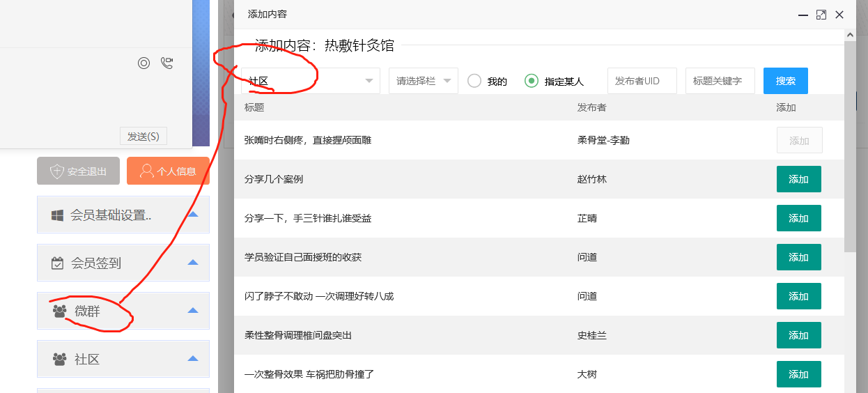
Task: Select the 指定某人 radio option
Action: point(532,81)
